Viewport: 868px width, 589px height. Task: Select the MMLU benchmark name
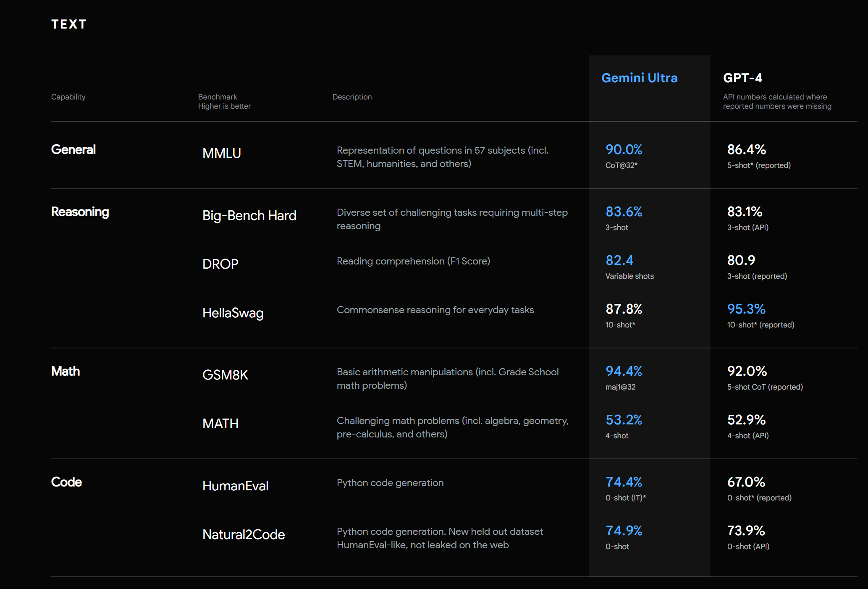222,153
